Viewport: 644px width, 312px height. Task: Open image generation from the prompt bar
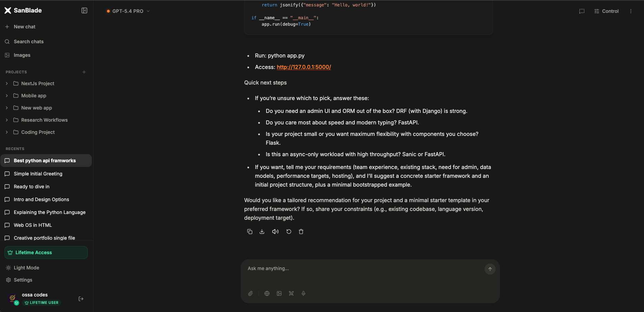pos(279,293)
